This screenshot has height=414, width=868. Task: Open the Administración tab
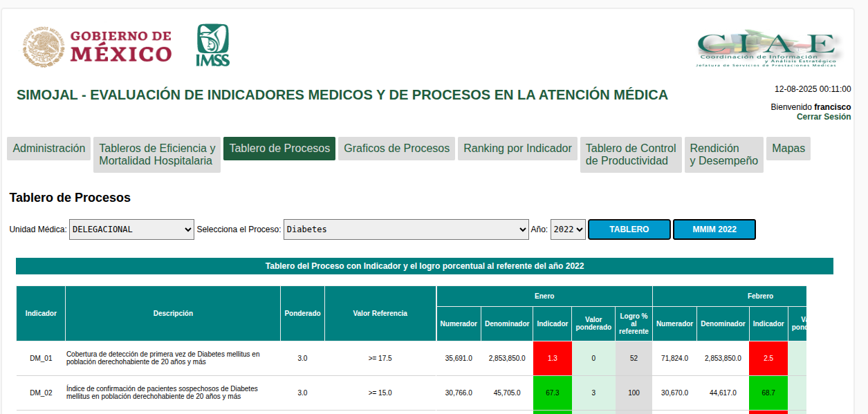click(x=49, y=149)
